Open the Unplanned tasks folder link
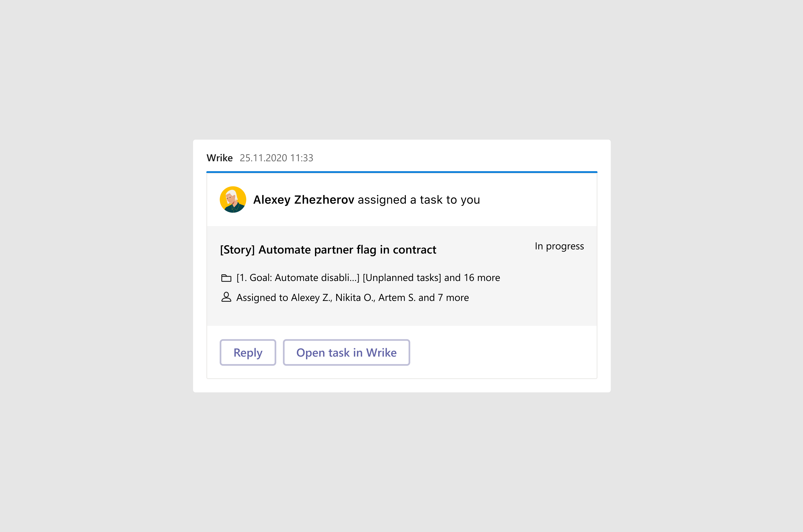The height and width of the screenshot is (532, 803). pos(402,278)
